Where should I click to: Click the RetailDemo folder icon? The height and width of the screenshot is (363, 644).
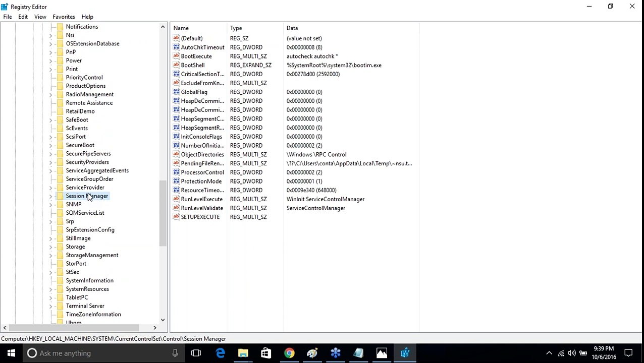click(x=60, y=111)
